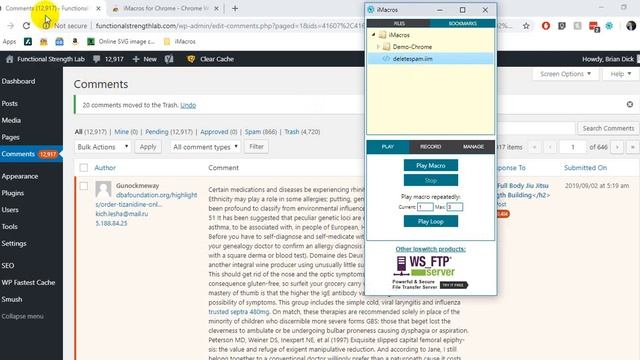
Task: Collapse the iMacros root folder tree
Action: tap(373, 35)
